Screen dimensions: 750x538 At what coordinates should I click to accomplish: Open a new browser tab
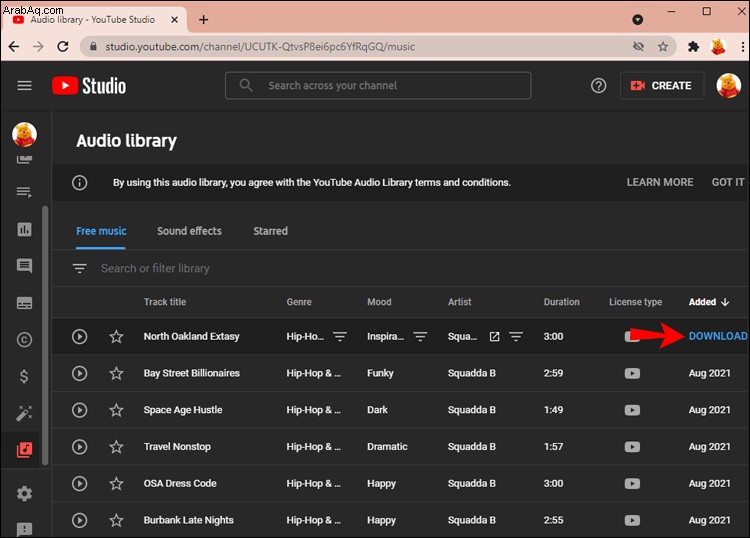pyautogui.click(x=203, y=20)
